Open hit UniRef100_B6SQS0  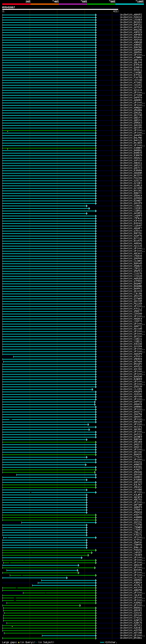(x=131, y=22)
